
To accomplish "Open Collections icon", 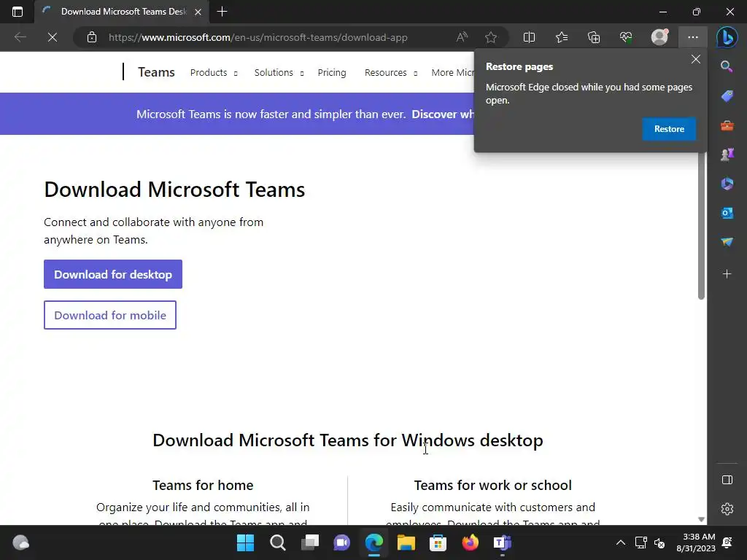I will [x=594, y=37].
